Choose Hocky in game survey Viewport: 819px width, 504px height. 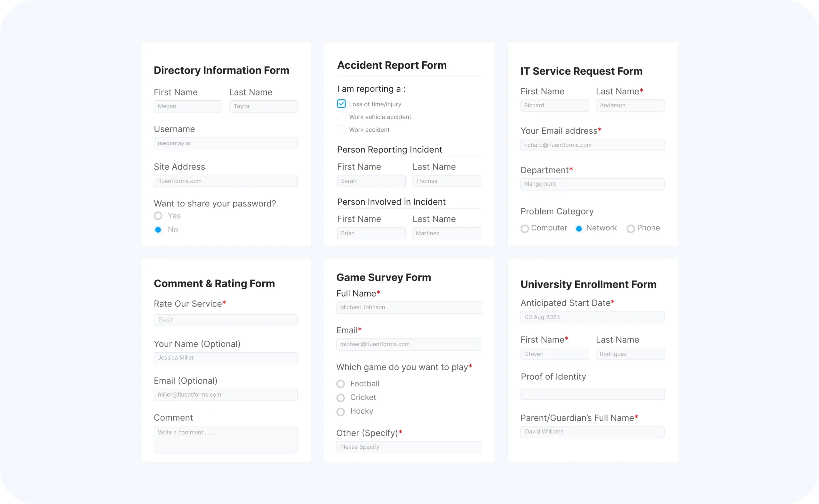[340, 412]
